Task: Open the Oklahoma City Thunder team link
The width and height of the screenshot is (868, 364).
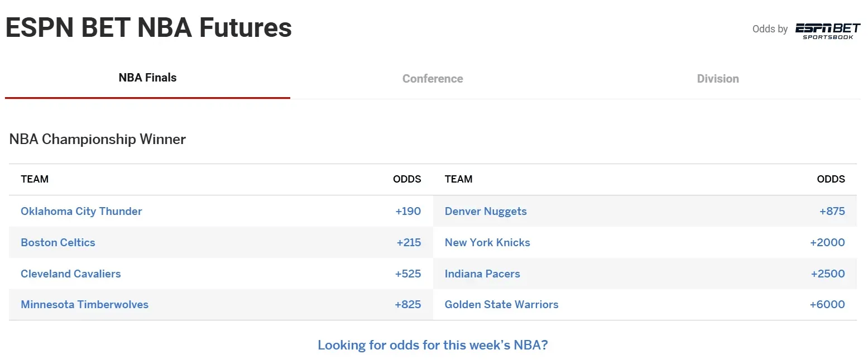Action: coord(81,211)
